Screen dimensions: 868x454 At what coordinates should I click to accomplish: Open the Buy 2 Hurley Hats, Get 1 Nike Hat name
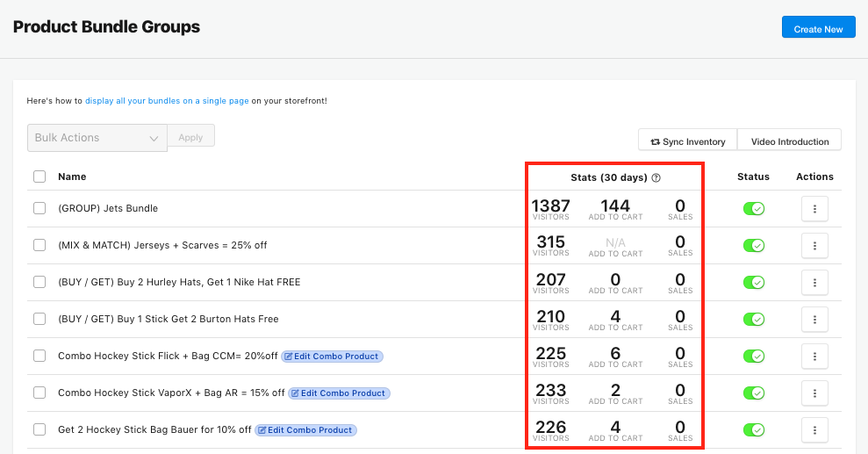(179, 283)
